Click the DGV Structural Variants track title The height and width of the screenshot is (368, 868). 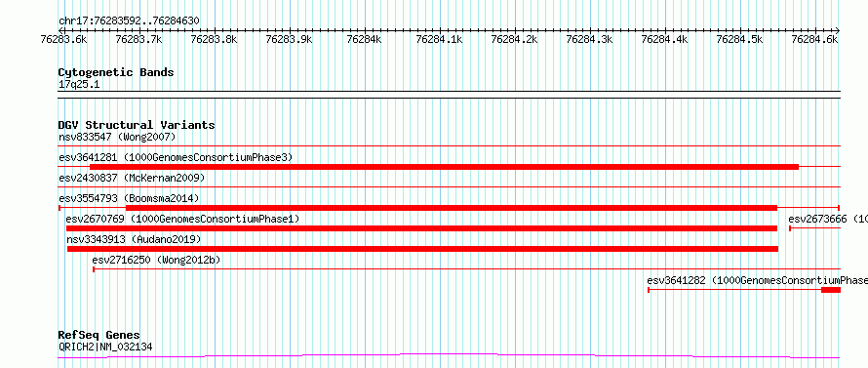(137, 125)
